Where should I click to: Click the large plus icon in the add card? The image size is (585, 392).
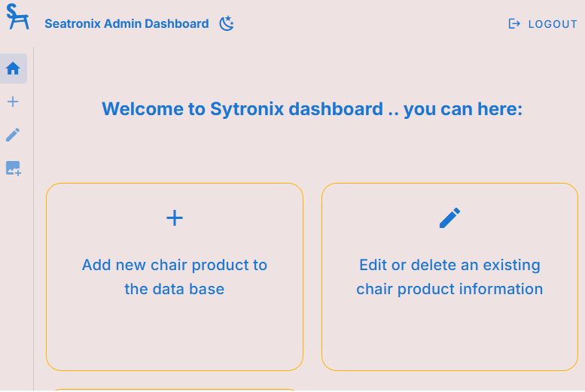[175, 218]
